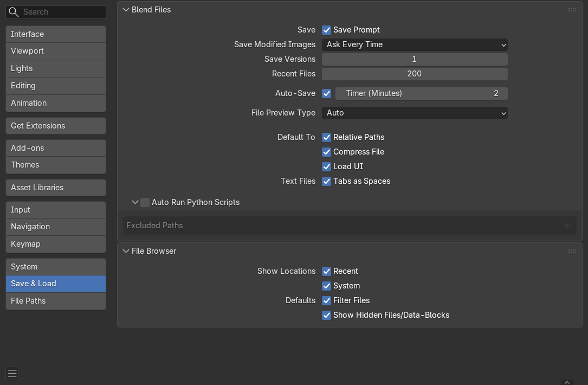The image size is (588, 385).
Task: Add an excluded path with plus icon
Action: pos(567,226)
